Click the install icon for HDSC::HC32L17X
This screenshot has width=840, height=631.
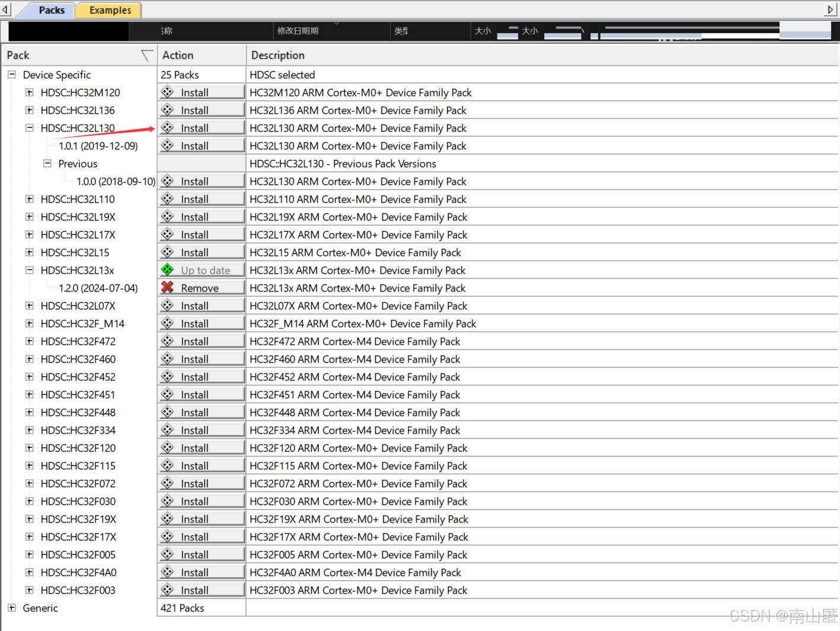[x=168, y=235]
